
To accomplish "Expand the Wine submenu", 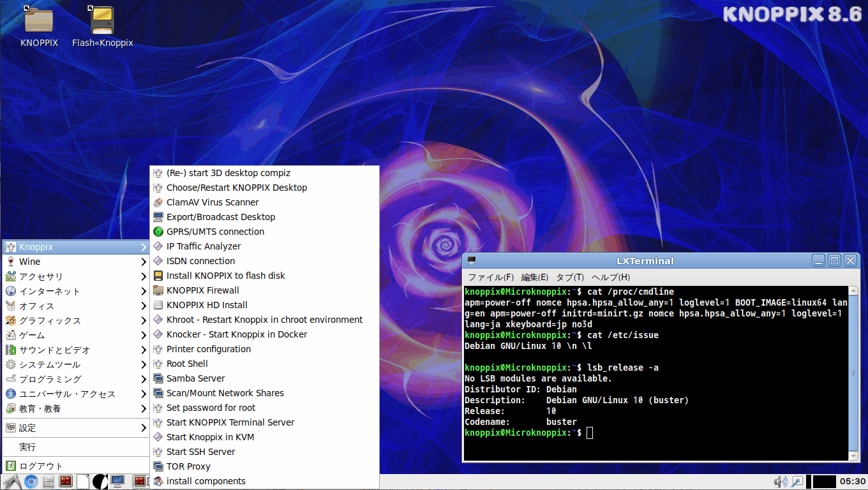I will coord(30,261).
